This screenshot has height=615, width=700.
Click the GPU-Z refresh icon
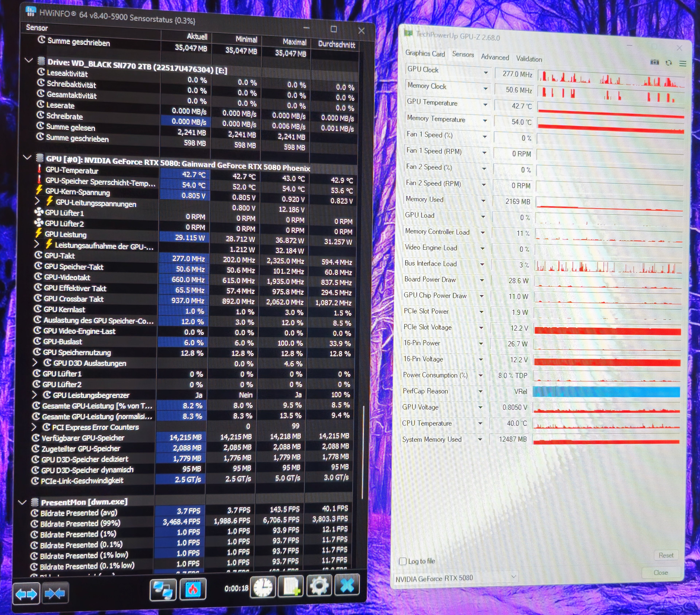tap(668, 63)
